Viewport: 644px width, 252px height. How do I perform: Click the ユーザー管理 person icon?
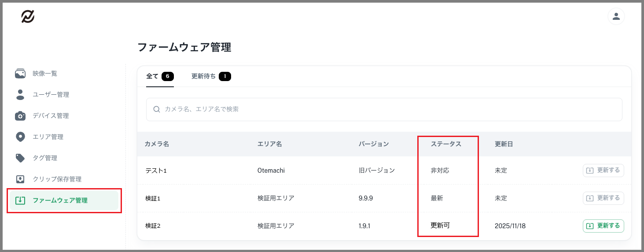(20, 95)
